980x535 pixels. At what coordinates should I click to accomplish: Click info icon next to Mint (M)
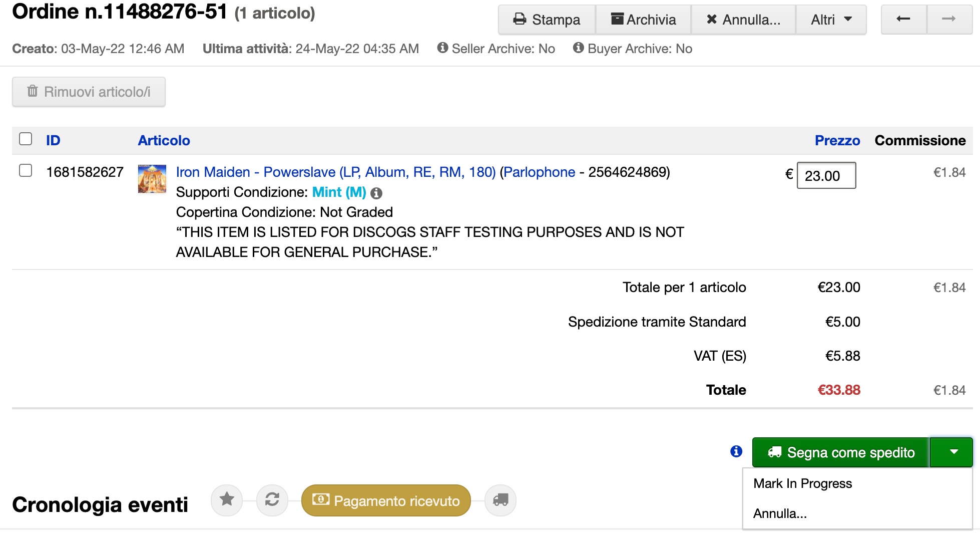pyautogui.click(x=376, y=193)
